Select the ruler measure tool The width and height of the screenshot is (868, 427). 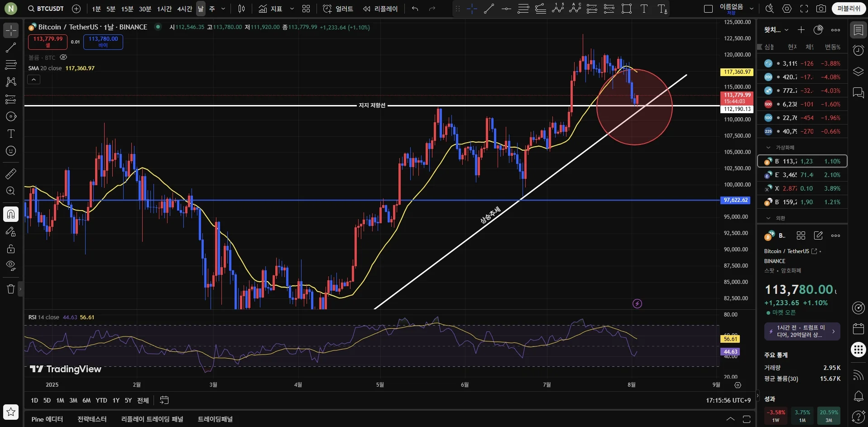11,173
